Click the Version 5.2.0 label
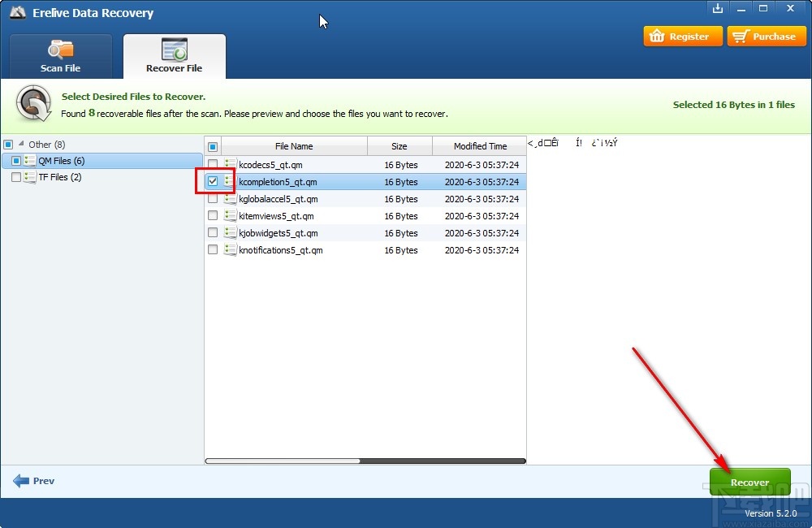 [771, 513]
